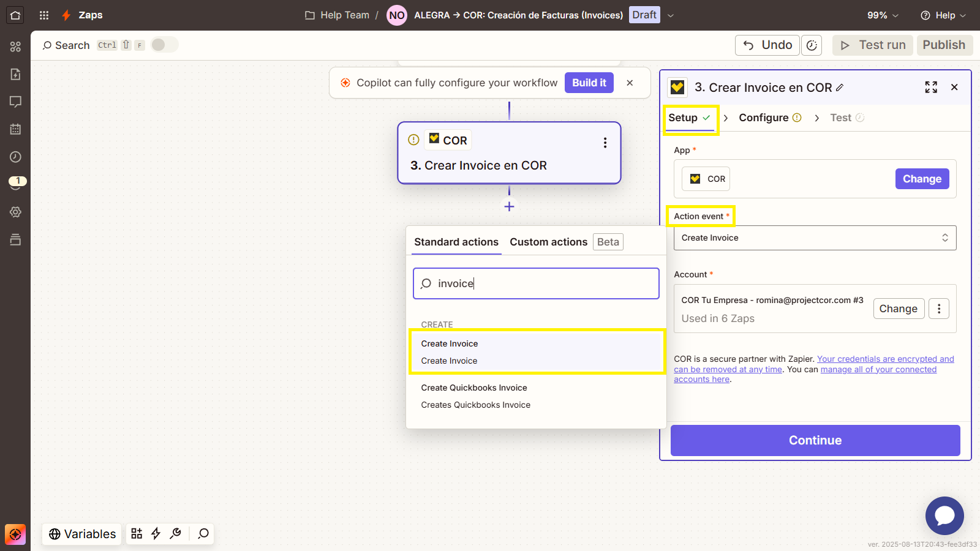
Task: Rename step using the pencil icon
Action: click(x=840, y=88)
